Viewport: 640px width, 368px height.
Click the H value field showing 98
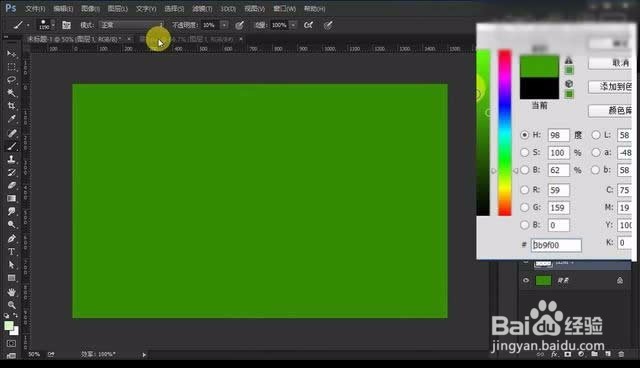pyautogui.click(x=558, y=135)
